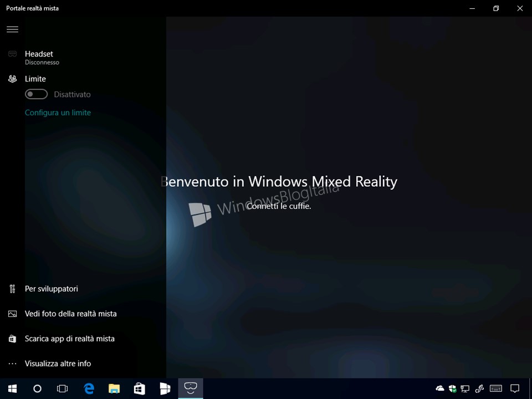The height and width of the screenshot is (399, 532).
Task: Open the Action Center notifications icon
Action: click(x=515, y=388)
